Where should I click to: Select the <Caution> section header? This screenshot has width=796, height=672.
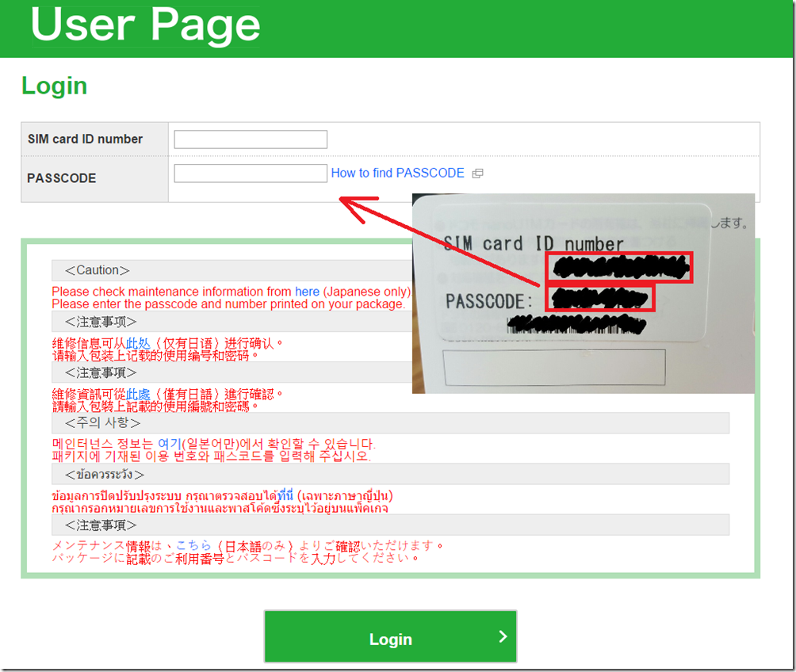coord(98,270)
